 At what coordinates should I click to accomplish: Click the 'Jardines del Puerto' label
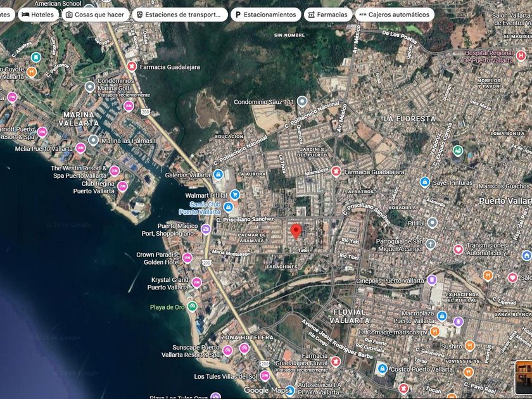tap(312, 151)
